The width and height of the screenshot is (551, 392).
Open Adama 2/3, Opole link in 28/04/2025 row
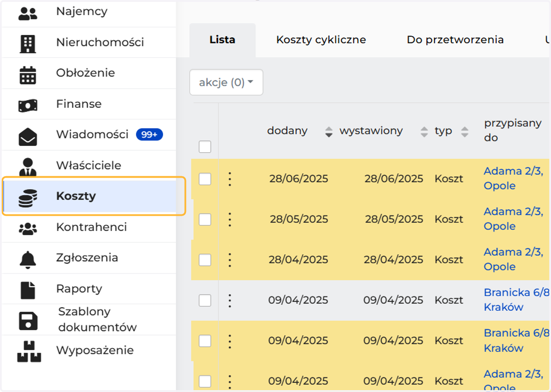click(513, 259)
